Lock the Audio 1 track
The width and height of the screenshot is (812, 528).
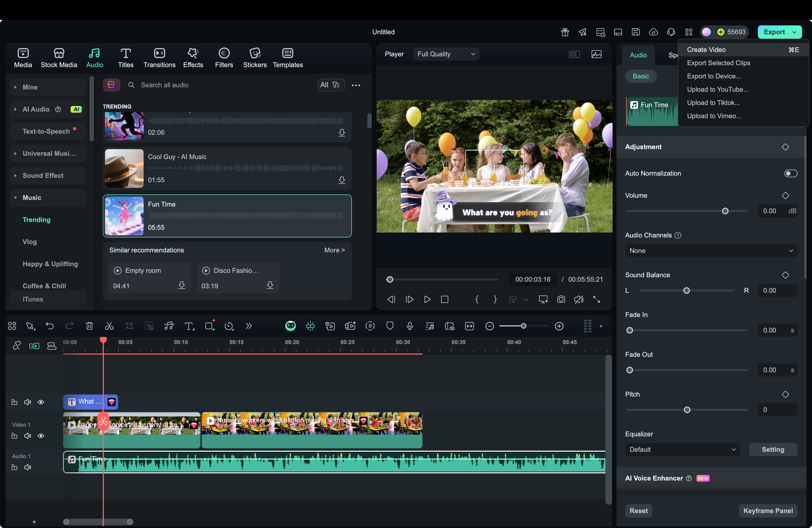[14, 467]
